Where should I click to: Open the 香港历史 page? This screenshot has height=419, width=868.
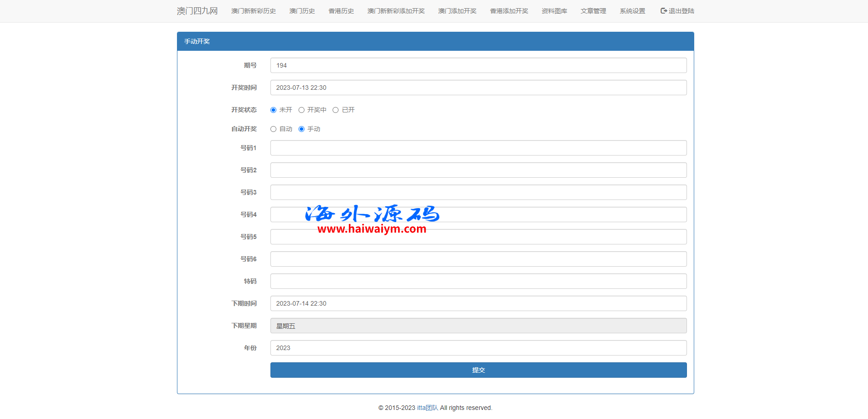(341, 11)
